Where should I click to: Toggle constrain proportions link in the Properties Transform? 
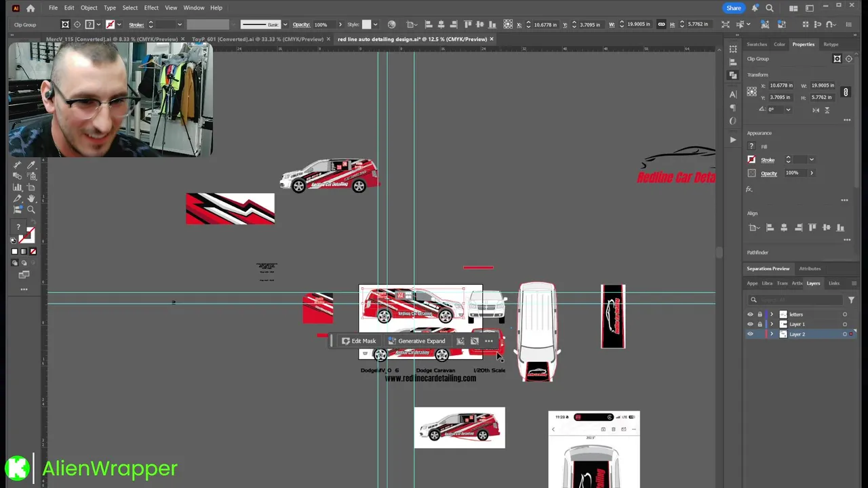tap(846, 91)
